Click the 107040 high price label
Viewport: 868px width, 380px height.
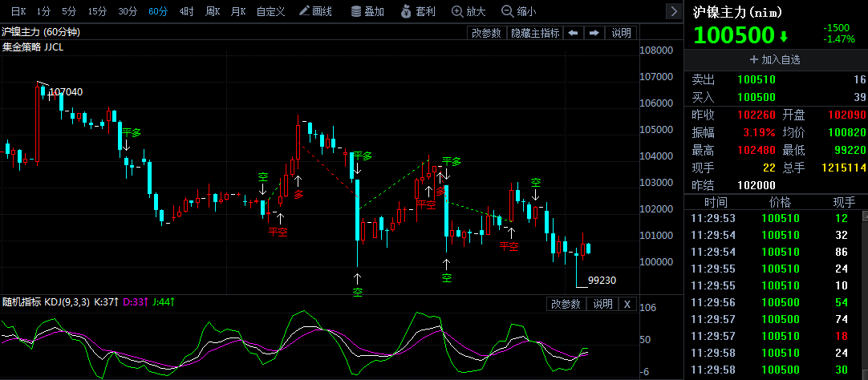tap(66, 92)
